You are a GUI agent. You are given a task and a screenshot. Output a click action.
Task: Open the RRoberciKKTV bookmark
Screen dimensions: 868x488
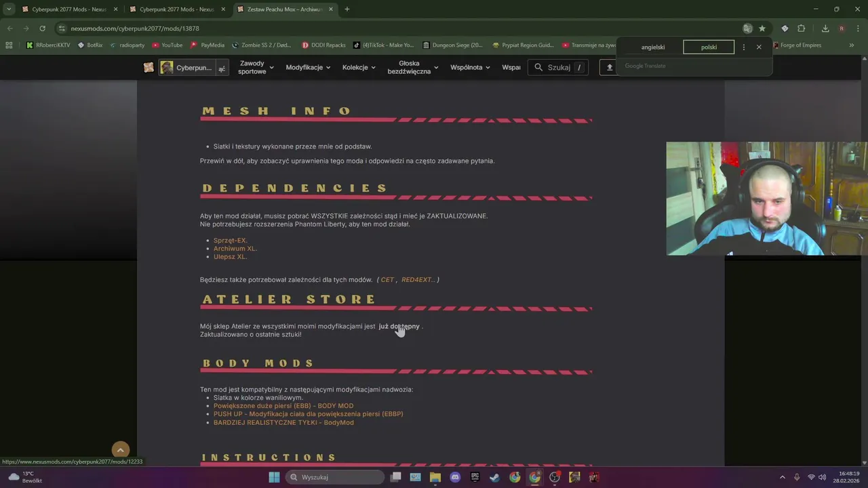[48, 45]
